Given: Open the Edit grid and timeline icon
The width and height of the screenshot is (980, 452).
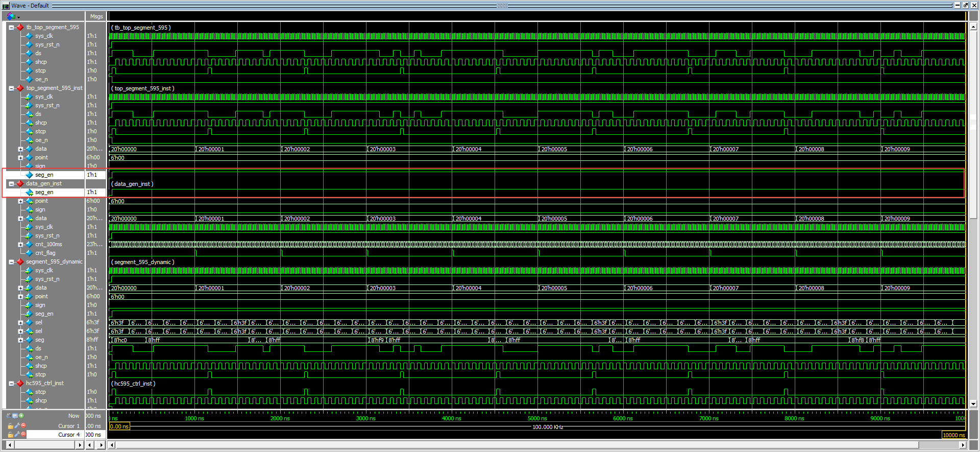Looking at the screenshot, I should [x=15, y=416].
